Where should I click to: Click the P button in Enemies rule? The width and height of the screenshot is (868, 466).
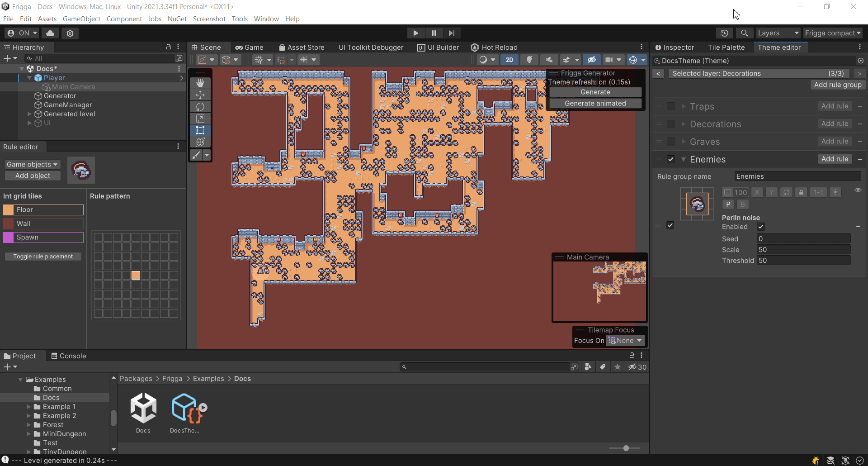728,204
